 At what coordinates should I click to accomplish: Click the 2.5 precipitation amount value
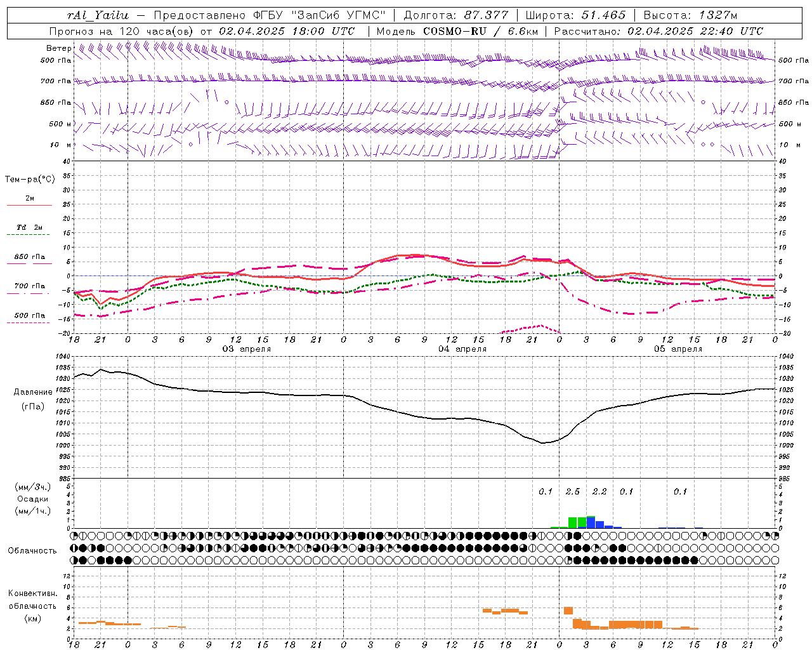point(573,491)
